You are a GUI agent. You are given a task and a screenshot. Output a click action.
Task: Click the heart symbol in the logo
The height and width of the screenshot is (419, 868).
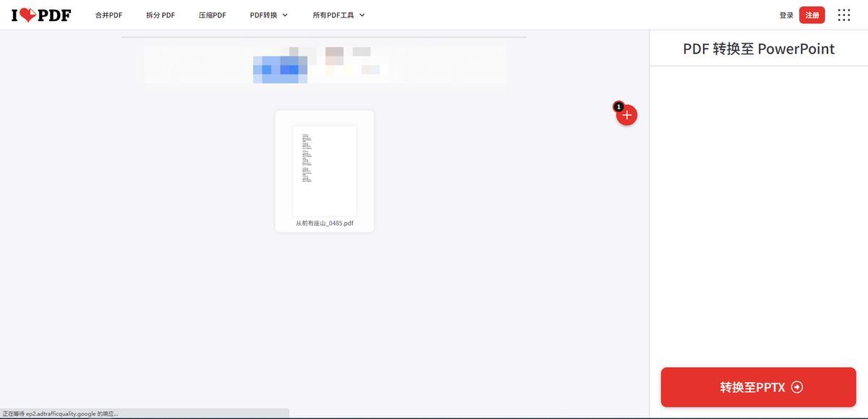(28, 15)
